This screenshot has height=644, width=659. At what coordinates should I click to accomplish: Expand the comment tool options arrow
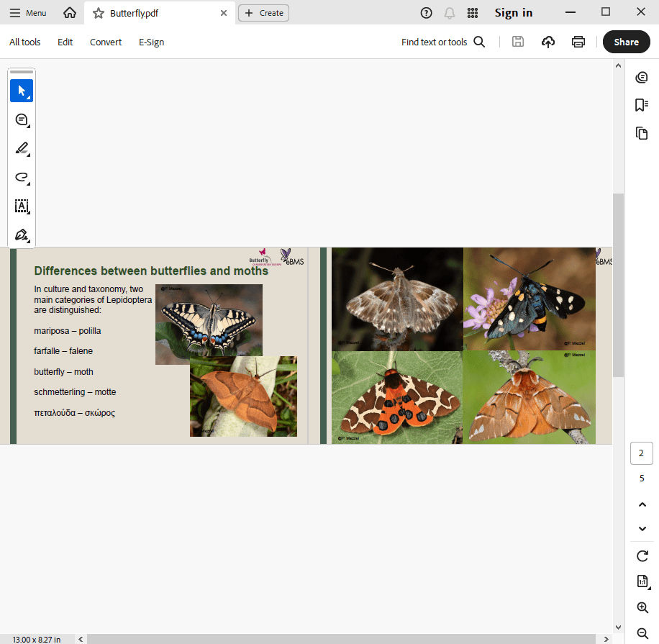point(29,127)
